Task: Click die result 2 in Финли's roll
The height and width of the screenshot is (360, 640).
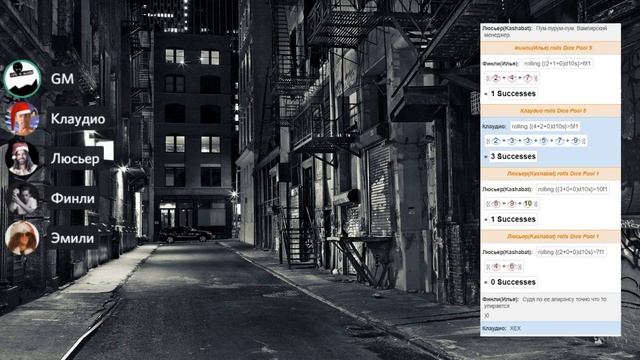Action: point(496,78)
